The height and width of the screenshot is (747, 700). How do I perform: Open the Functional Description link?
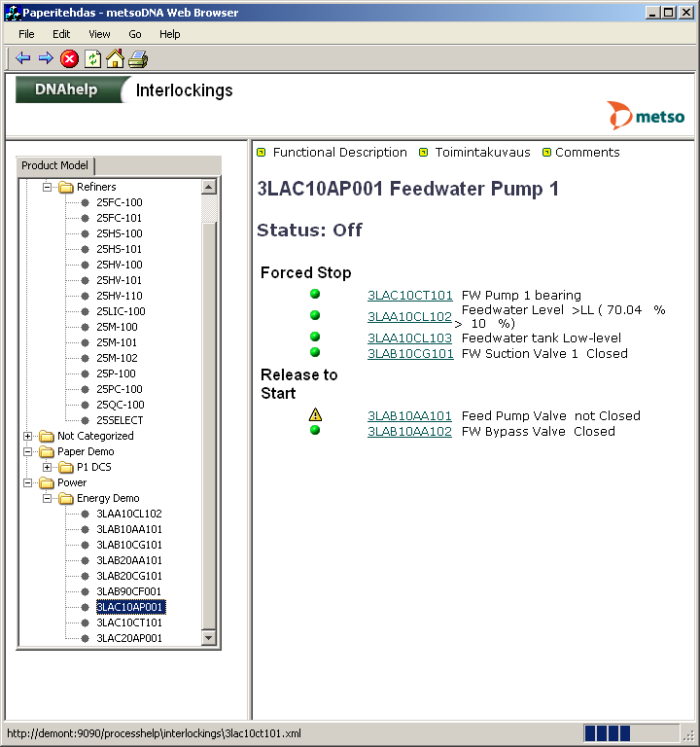point(339,153)
